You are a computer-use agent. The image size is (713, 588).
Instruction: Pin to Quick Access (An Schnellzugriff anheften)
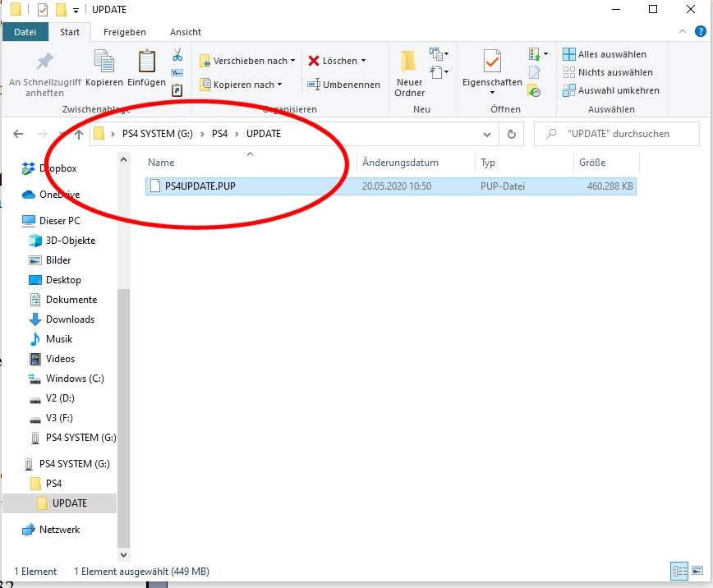click(x=44, y=74)
